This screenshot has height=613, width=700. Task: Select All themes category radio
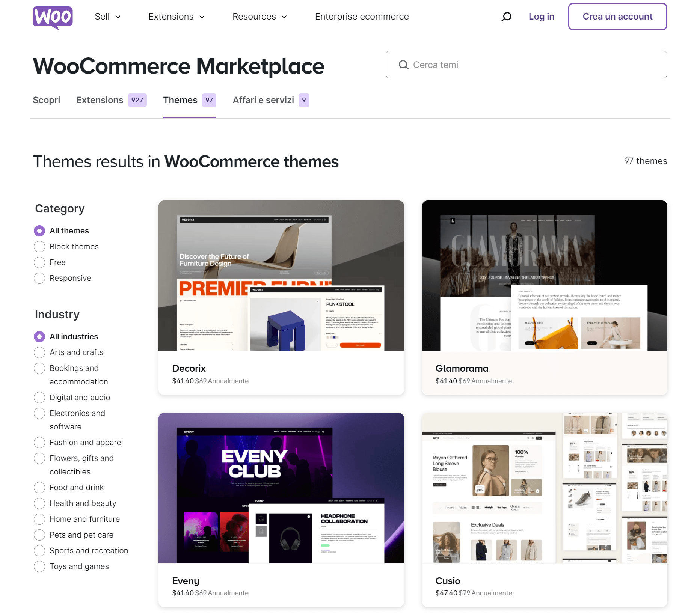coord(39,231)
